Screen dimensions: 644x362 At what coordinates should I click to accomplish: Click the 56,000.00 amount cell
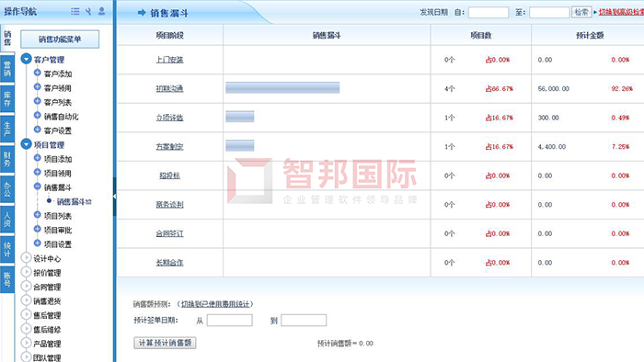point(554,88)
